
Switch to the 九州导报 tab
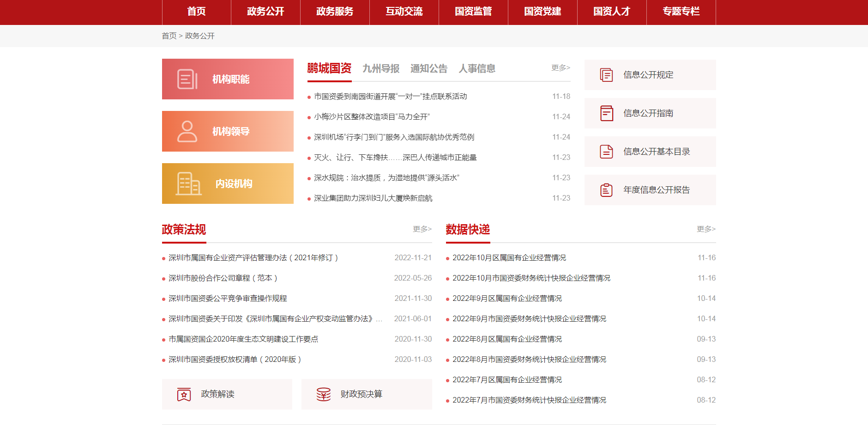coord(381,69)
